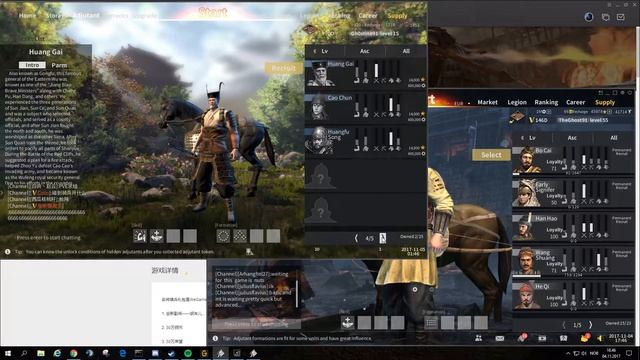Toggle Asc sort order in right window
This screenshot has width=640, height=360.
[x=572, y=138]
